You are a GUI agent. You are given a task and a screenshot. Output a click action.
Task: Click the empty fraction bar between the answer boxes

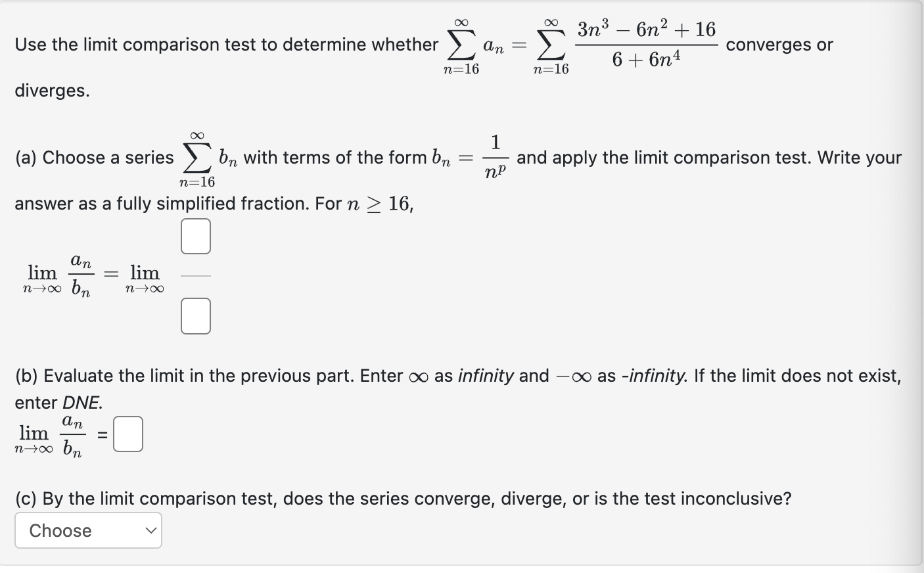(195, 276)
